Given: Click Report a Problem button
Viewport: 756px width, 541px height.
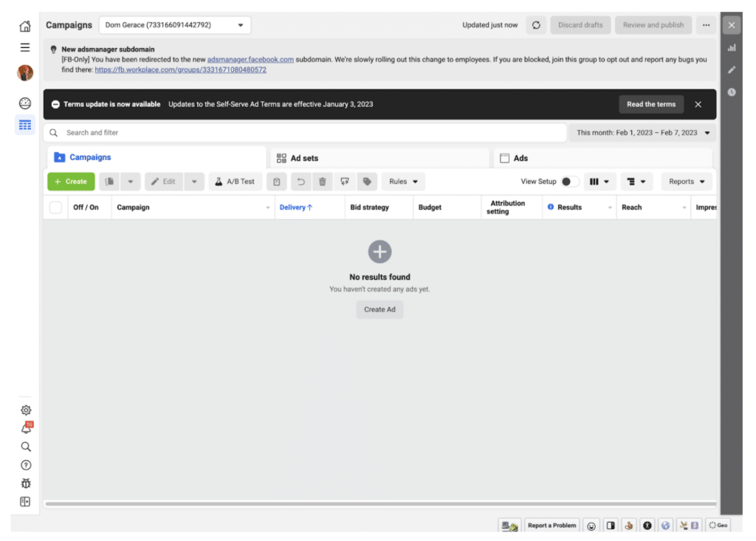Looking at the screenshot, I should [551, 526].
